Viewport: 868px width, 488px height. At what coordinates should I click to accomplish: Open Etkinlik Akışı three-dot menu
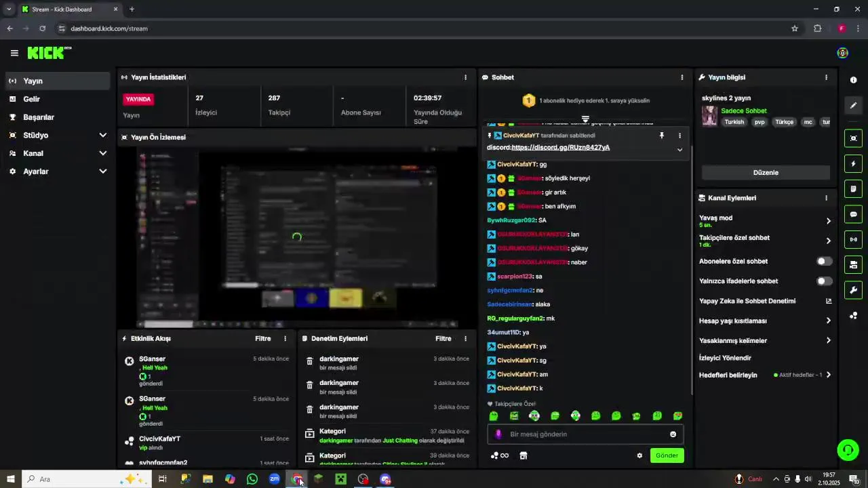(285, 338)
